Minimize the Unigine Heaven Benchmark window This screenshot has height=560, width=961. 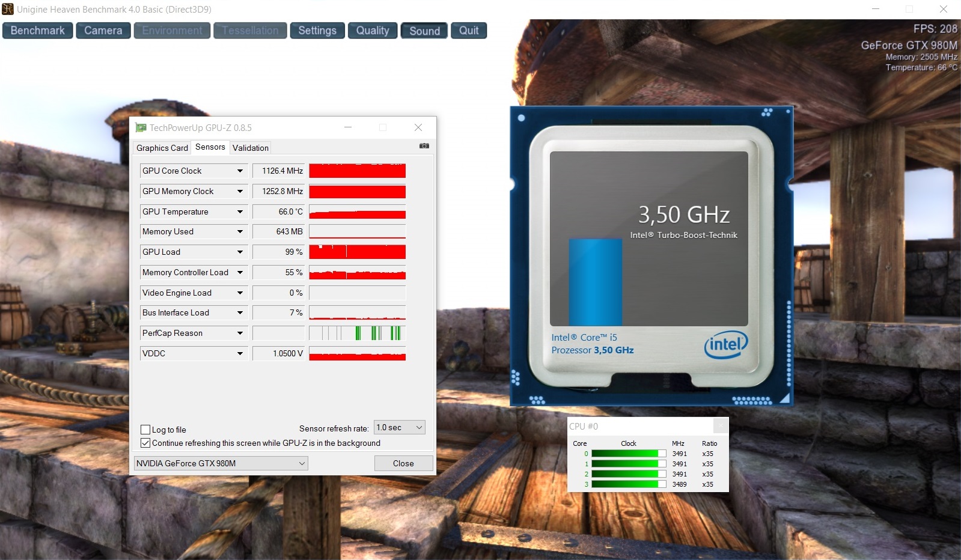pyautogui.click(x=876, y=9)
